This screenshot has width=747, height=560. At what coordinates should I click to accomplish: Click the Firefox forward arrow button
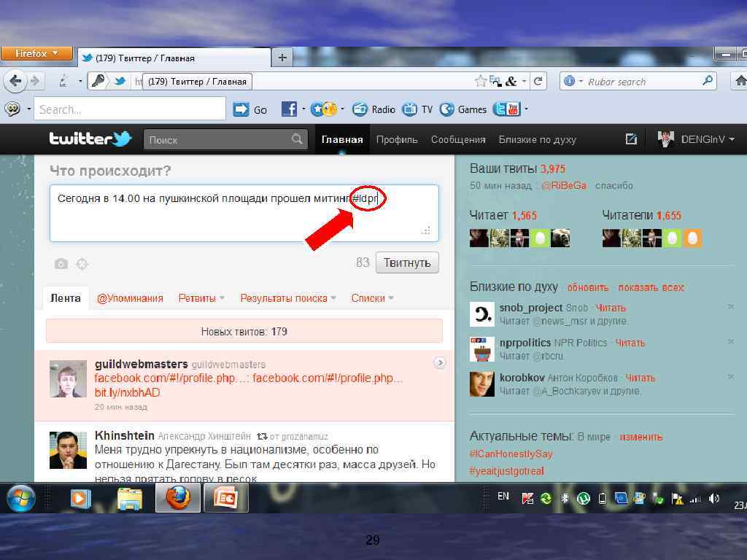tap(34, 82)
